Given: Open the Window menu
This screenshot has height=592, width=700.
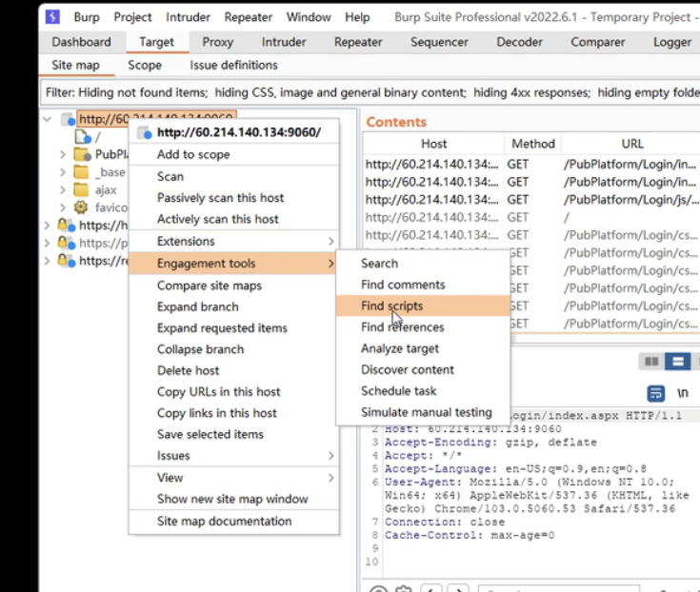Looking at the screenshot, I should pos(309,17).
